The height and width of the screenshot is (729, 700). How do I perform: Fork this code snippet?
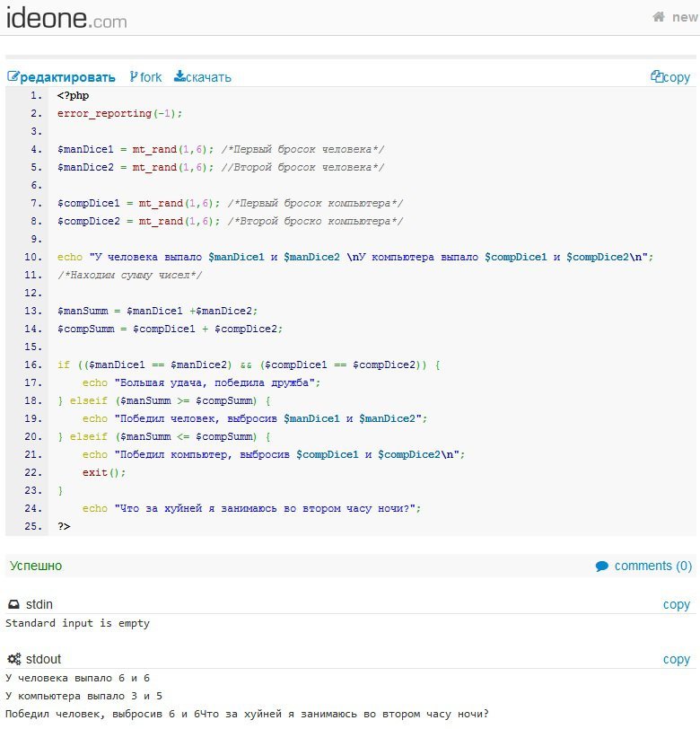(151, 77)
